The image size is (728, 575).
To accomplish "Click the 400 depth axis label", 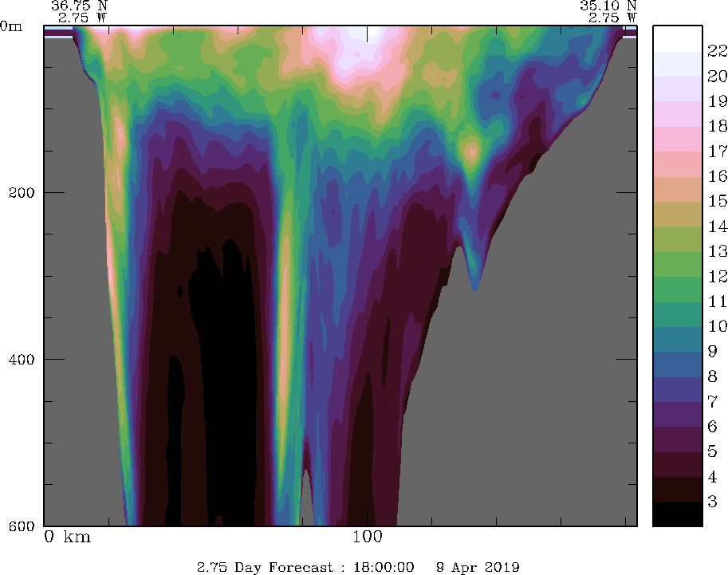I will click(22, 360).
